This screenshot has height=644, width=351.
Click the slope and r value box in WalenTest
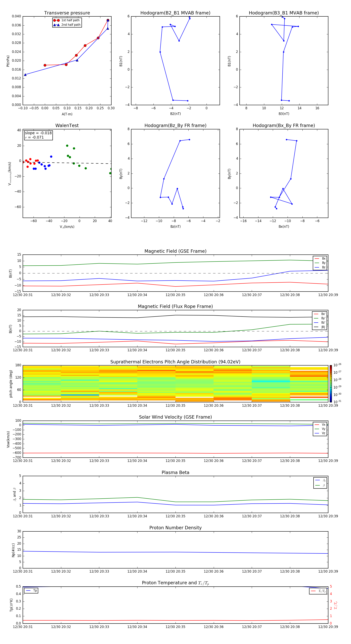[38, 135]
